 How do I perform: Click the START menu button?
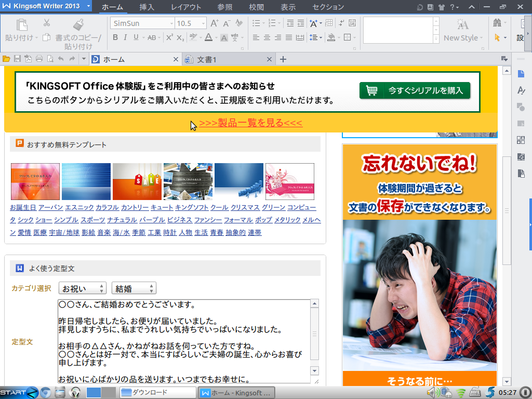tap(19, 393)
